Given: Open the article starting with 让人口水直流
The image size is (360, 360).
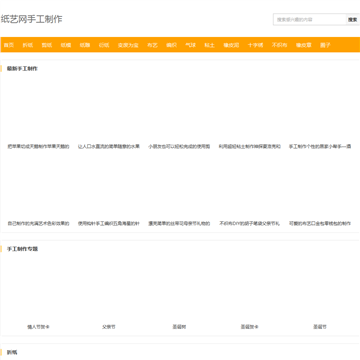Looking at the screenshot, I should point(109,146).
